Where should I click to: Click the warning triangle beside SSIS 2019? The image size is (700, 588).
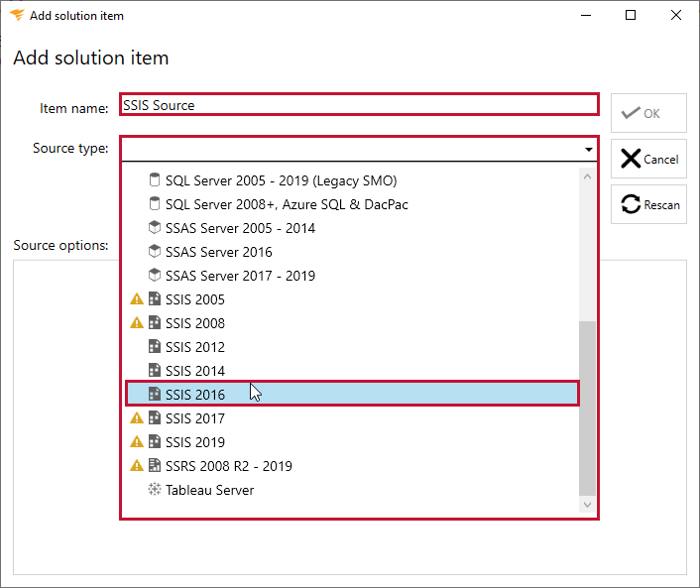137,441
